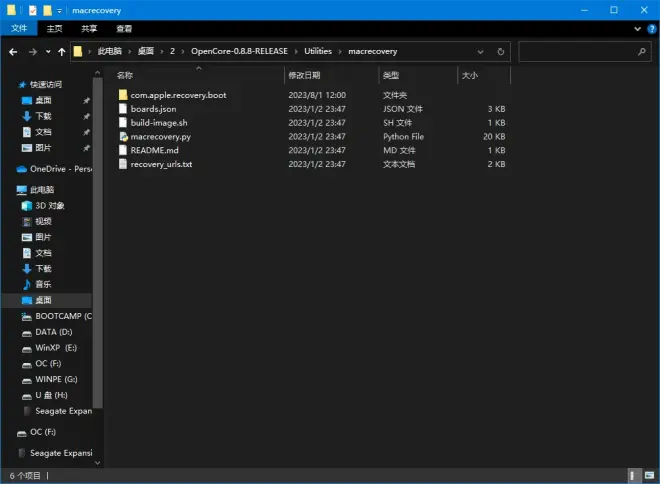Image resolution: width=660 pixels, height=484 pixels.
Task: Click OpenCore-0.8.8-RELEASE breadcrumb segment
Action: (239, 51)
